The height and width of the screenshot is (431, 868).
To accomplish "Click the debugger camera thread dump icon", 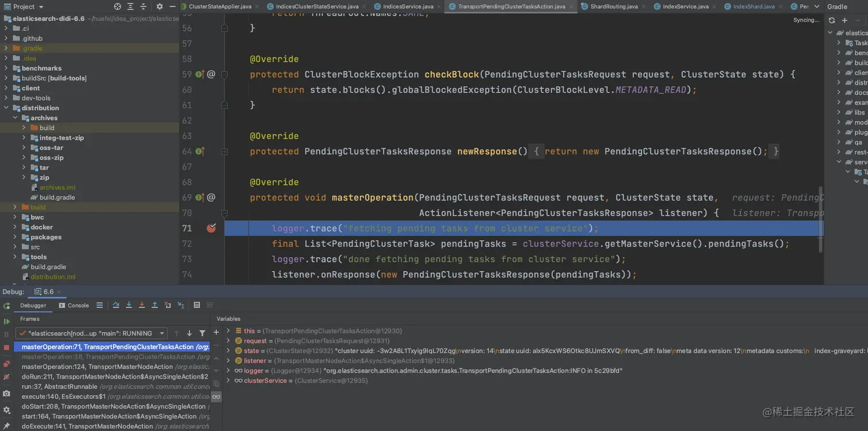I will pyautogui.click(x=6, y=394).
